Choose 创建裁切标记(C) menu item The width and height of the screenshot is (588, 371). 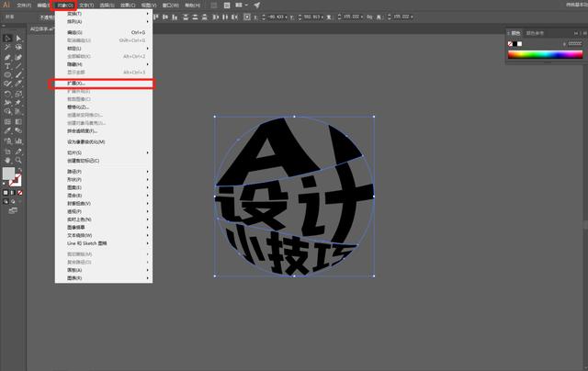[104, 161]
